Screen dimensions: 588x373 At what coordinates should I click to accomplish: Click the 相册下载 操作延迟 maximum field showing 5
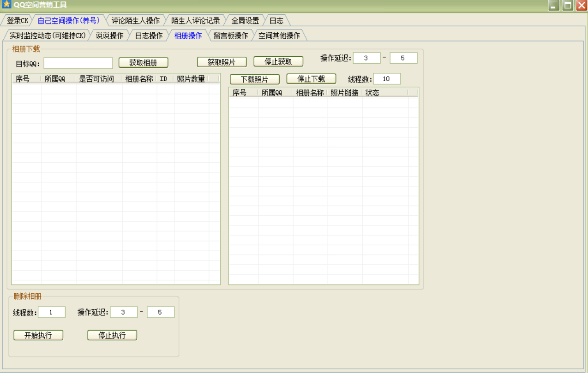coord(403,58)
